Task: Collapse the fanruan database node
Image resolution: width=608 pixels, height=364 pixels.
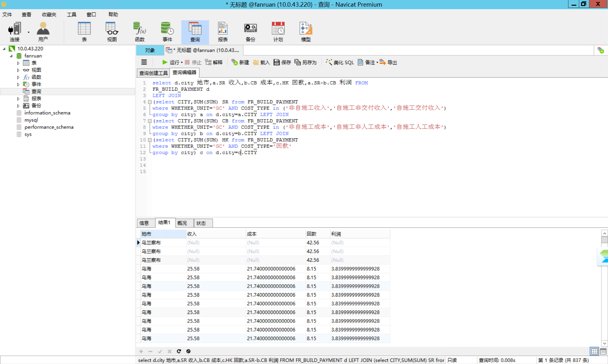Action: click(11, 56)
